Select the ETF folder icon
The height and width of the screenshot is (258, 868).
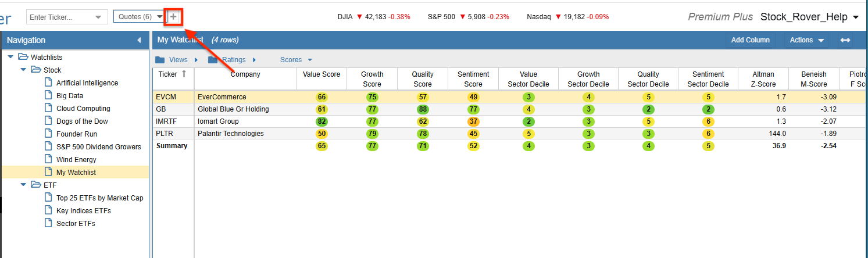coord(36,185)
